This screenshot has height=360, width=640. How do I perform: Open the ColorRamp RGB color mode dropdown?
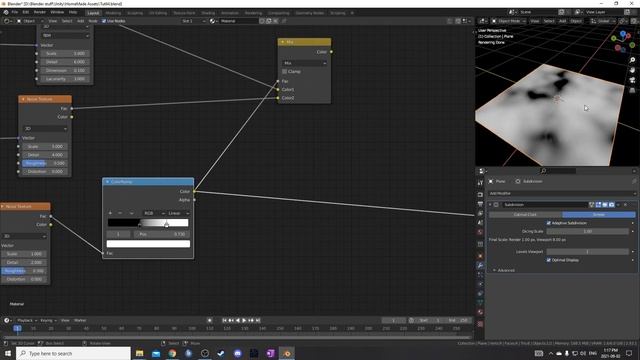[154, 213]
